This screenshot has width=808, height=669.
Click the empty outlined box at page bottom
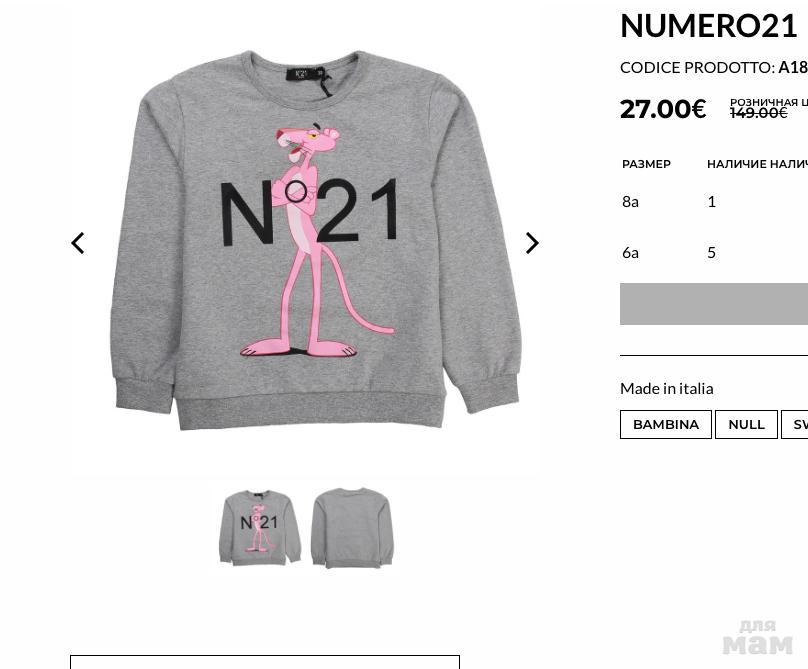(265, 662)
